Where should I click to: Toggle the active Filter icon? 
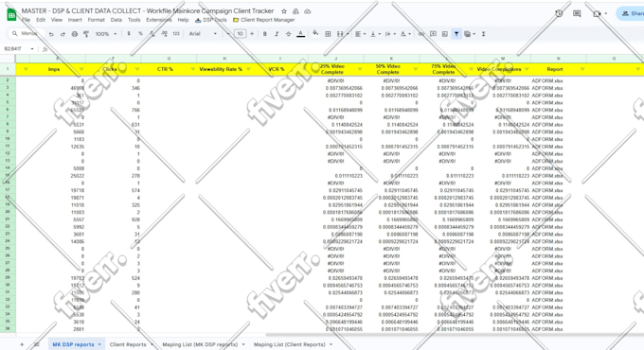pos(456,34)
